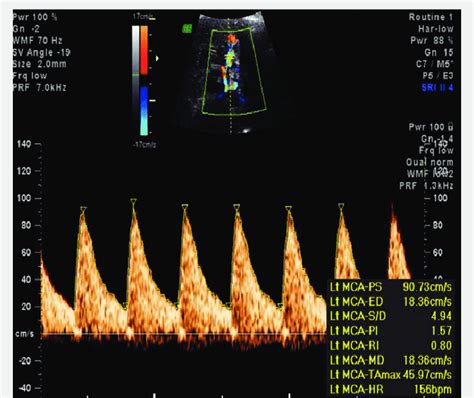The height and width of the screenshot is (398, 474).
Task: Click the 'Qual norm' quality setting
Action: [x=429, y=162]
